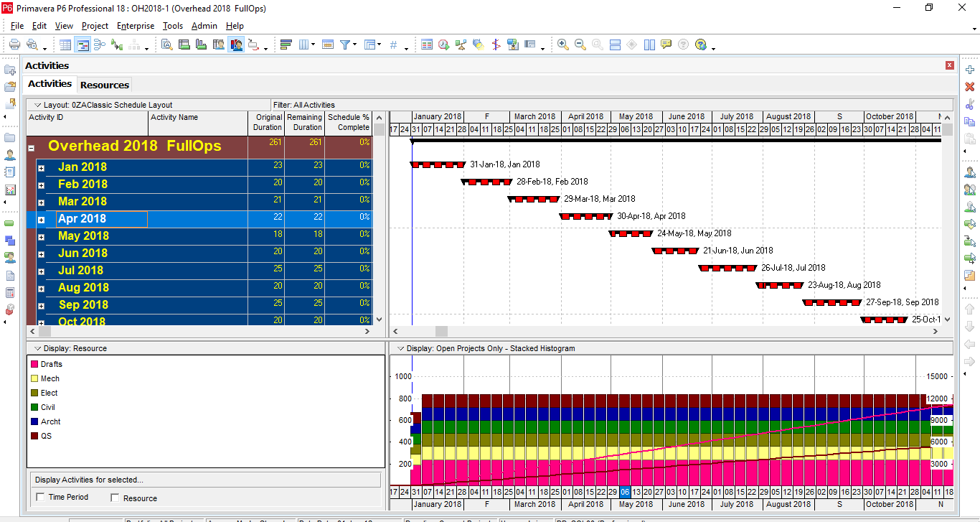The height and width of the screenshot is (522, 980).
Task: Click the Mech yellow color swatch
Action: point(34,378)
